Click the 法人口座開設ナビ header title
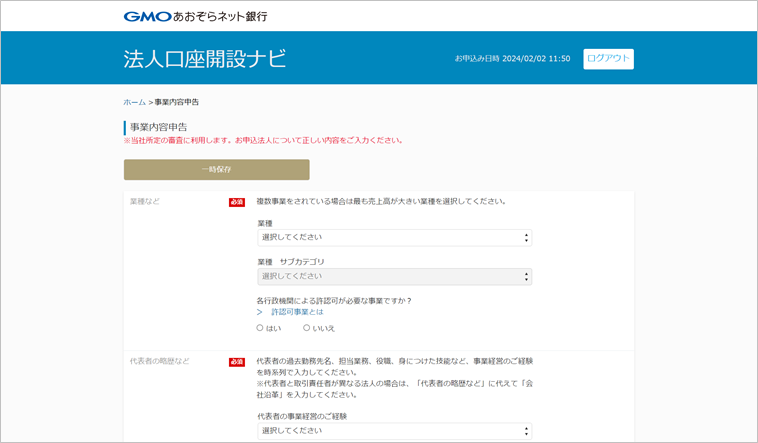This screenshot has width=758, height=443. [x=205, y=59]
